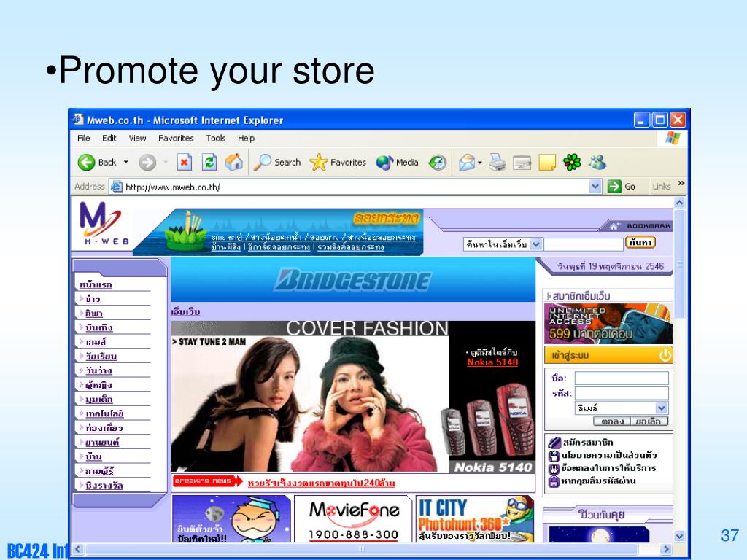Open the เกมส์ sidebar link
747x560 pixels.
coord(96,342)
